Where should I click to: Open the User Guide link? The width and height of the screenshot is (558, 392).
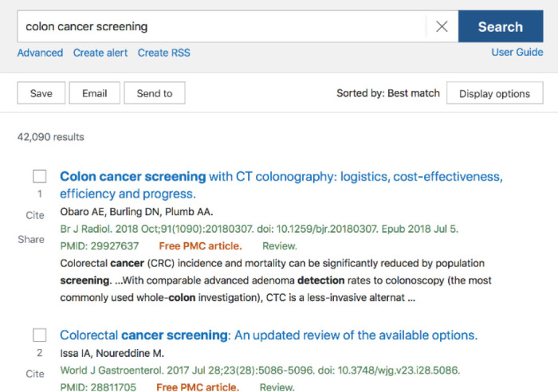[x=517, y=52]
